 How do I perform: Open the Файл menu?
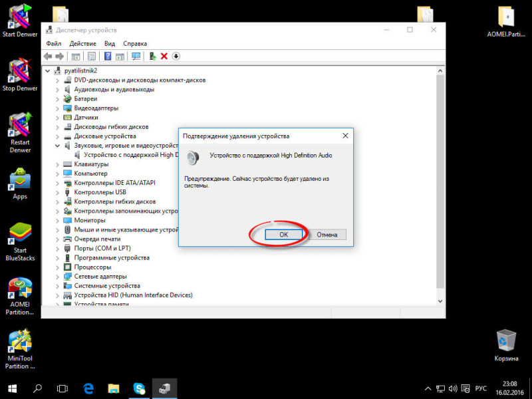[x=54, y=43]
